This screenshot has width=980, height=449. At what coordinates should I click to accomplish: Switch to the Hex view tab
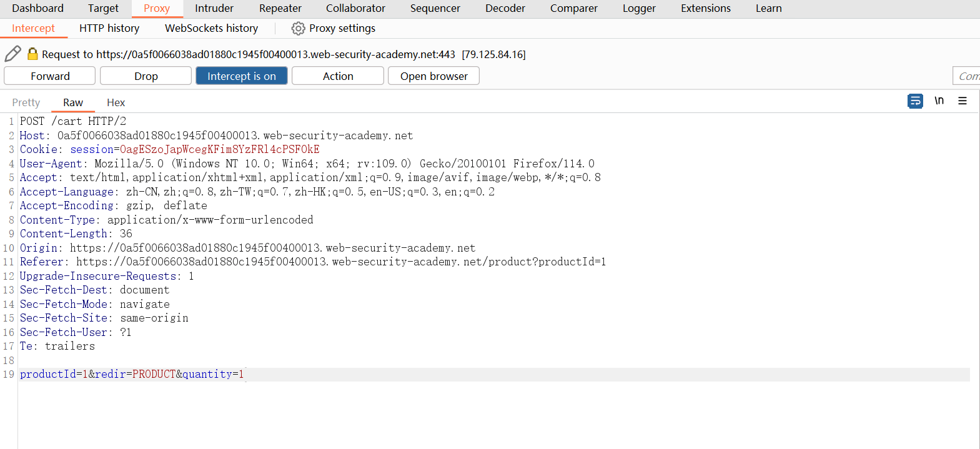pos(116,103)
